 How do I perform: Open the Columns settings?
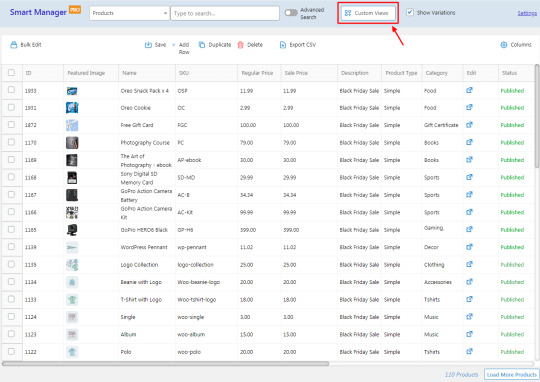(x=516, y=45)
